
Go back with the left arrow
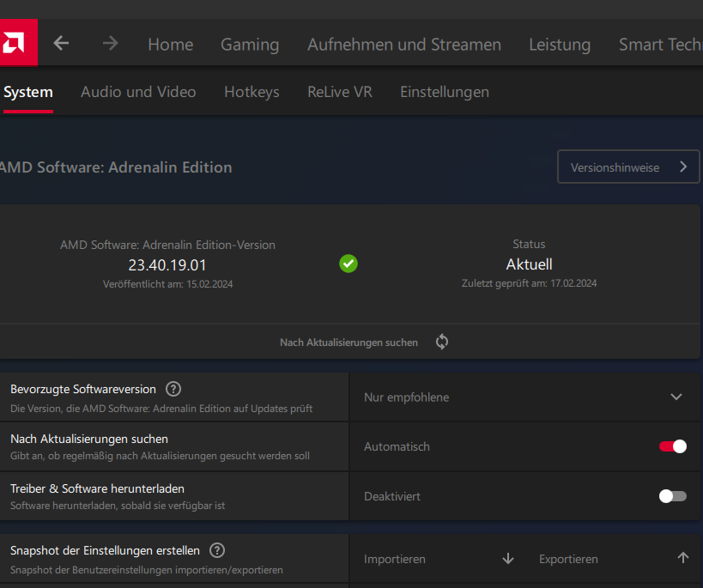(x=61, y=44)
